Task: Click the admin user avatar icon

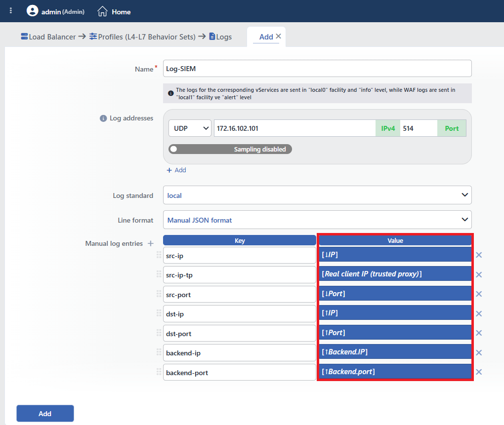Action: click(33, 10)
